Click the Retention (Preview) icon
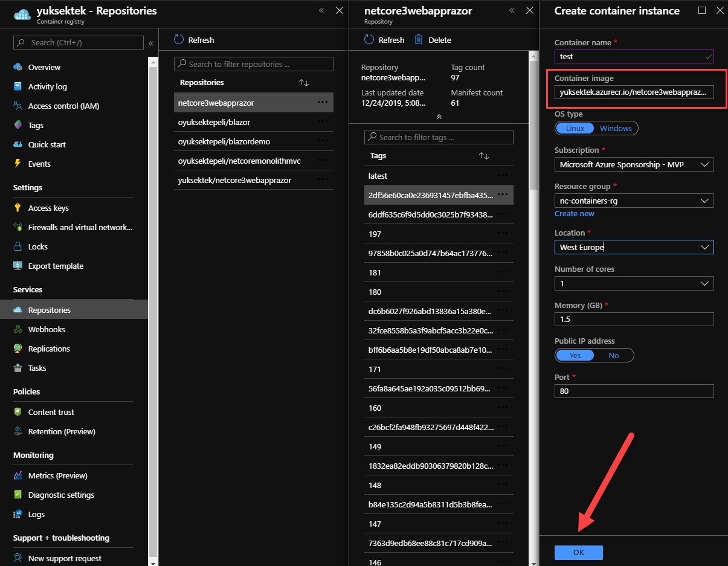Viewport: 728px width, 566px height. point(18,431)
